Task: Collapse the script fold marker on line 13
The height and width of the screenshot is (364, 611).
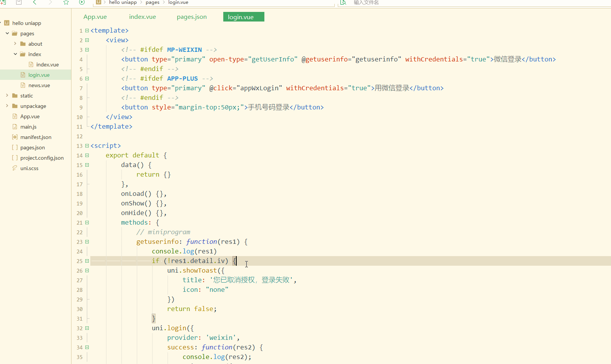Action: pyautogui.click(x=87, y=146)
